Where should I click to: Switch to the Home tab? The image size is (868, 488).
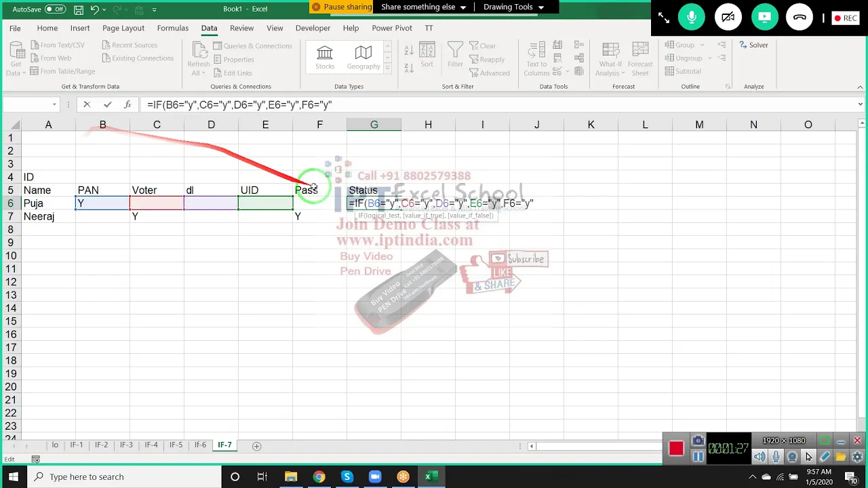point(47,28)
